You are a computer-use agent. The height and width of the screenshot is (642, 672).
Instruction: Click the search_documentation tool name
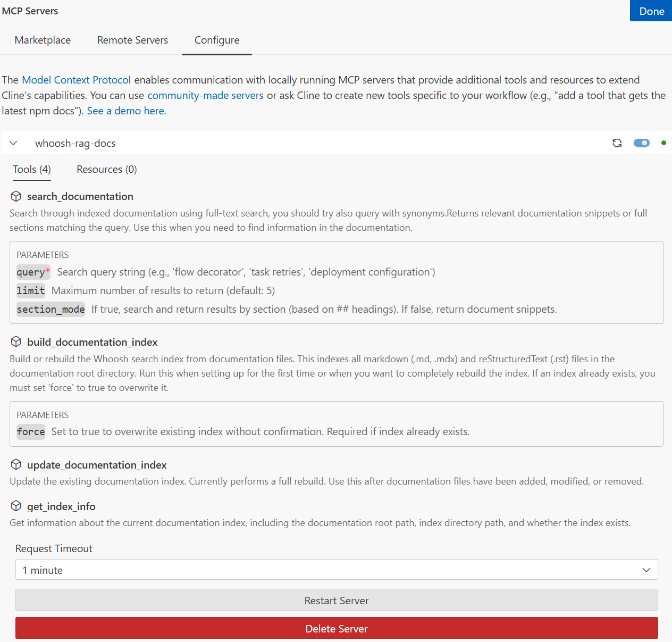pyautogui.click(x=80, y=196)
